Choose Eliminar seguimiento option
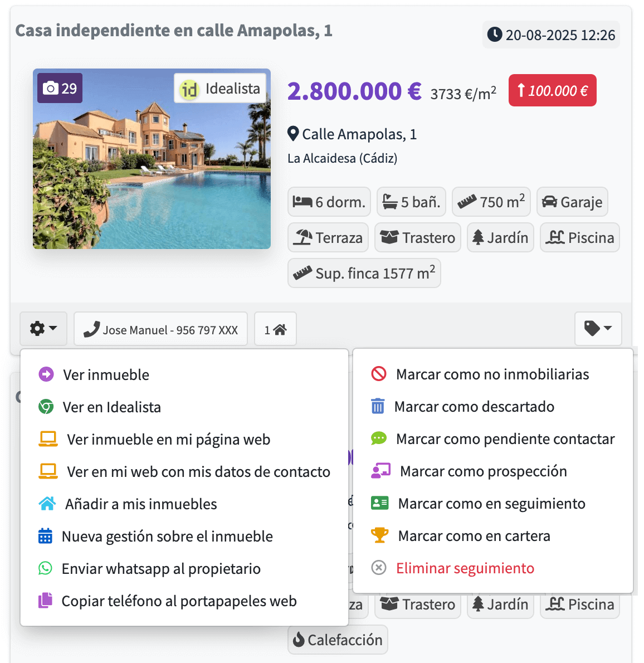Viewport: 644px width, 663px height. (465, 568)
